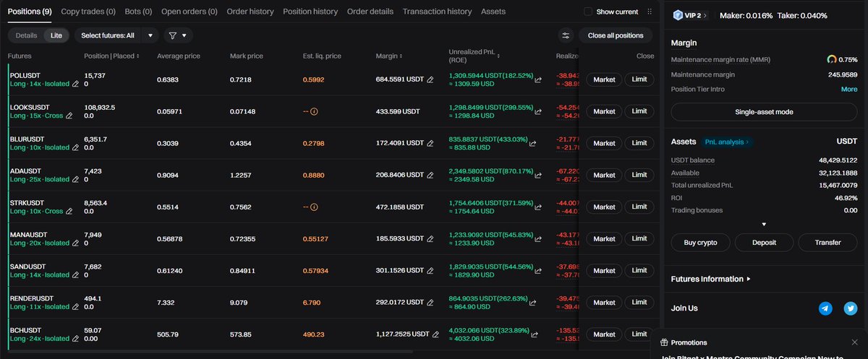
Task: Select Positions (9) tab
Action: [x=30, y=12]
